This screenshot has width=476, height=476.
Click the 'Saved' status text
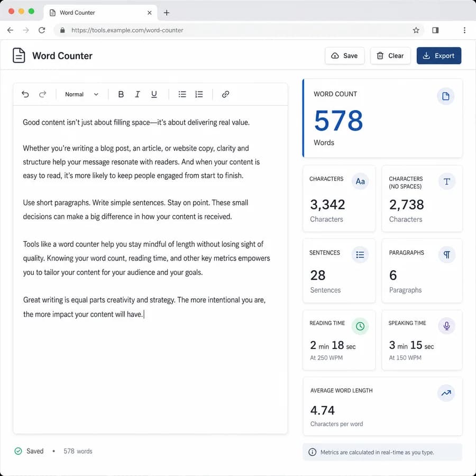click(35, 451)
